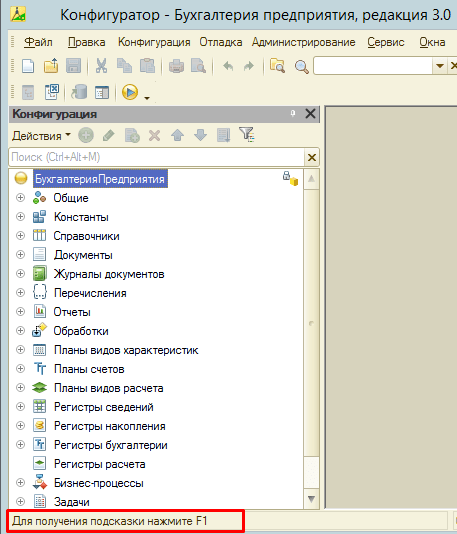Click the Open file folder icon
Viewport: 457px width, 534px height.
click(51, 66)
